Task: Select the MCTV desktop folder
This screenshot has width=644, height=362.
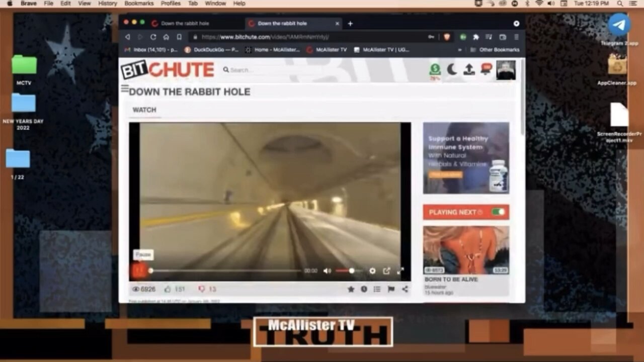Action: point(24,70)
